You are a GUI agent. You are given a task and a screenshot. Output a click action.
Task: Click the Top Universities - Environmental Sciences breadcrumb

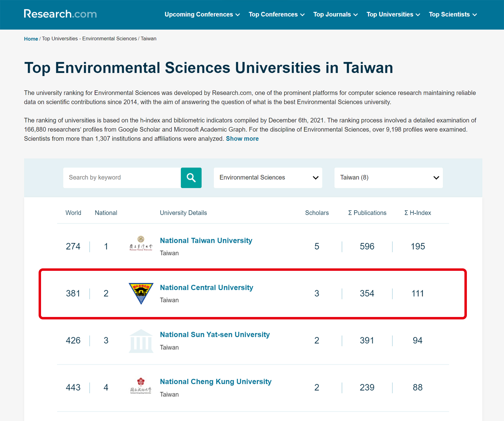89,39
